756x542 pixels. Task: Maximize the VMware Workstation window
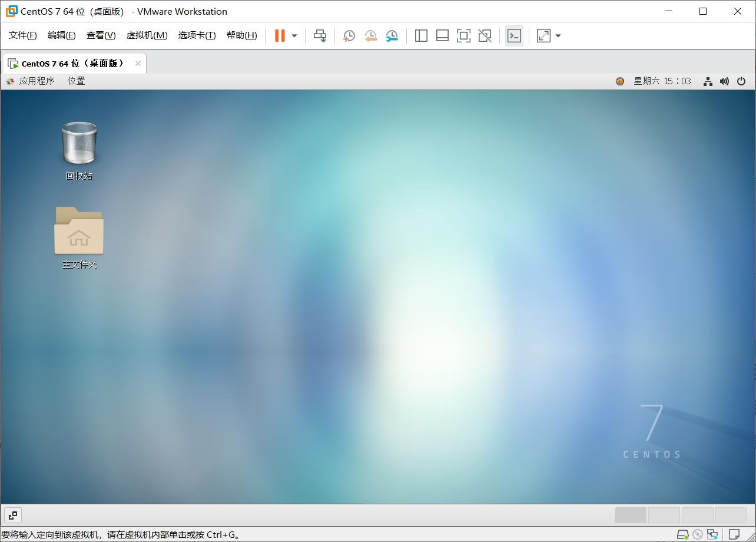click(x=703, y=11)
